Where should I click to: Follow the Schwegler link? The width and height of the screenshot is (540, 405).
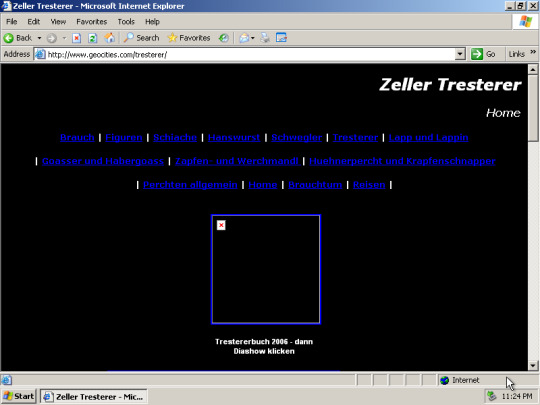coord(297,137)
